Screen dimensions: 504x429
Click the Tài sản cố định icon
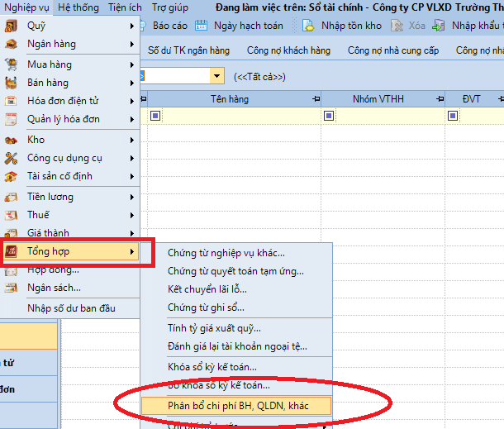point(12,176)
